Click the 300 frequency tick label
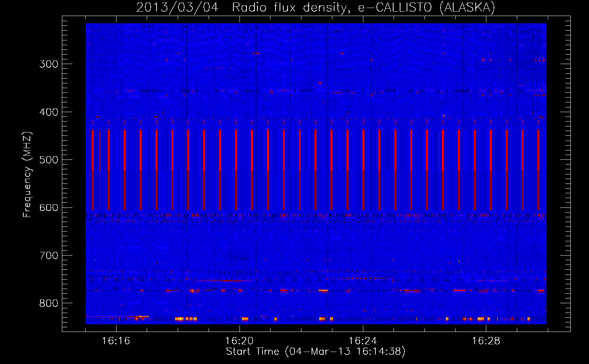This screenshot has height=364, width=589. [49, 64]
